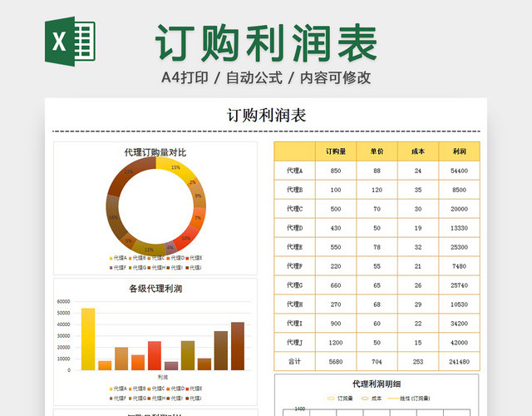Click 订购量 legend entry in 代理利润明细 chart
Viewport: 532px width, 416px height.
coord(340,399)
